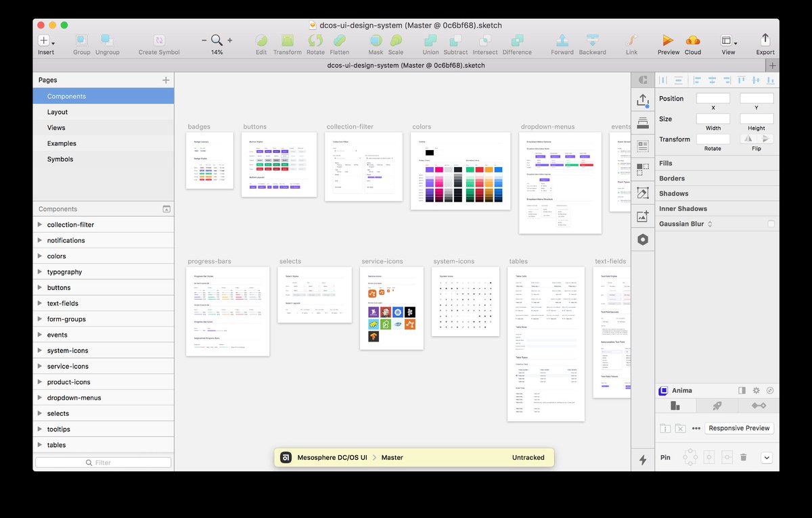Select the Layout page
The width and height of the screenshot is (812, 518).
click(x=104, y=112)
